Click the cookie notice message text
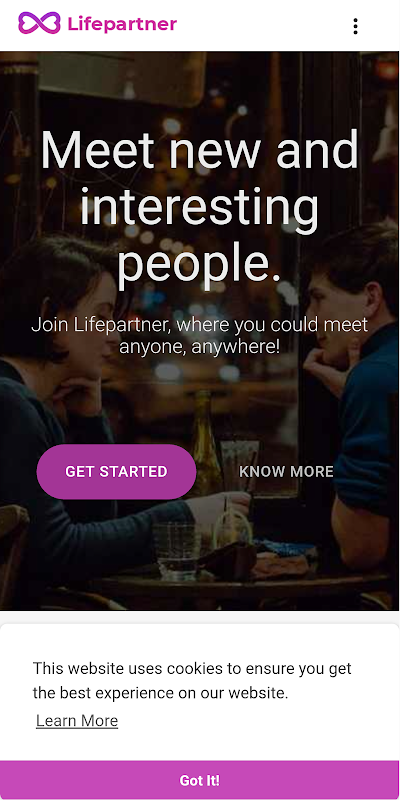The image size is (400, 800). (x=192, y=681)
